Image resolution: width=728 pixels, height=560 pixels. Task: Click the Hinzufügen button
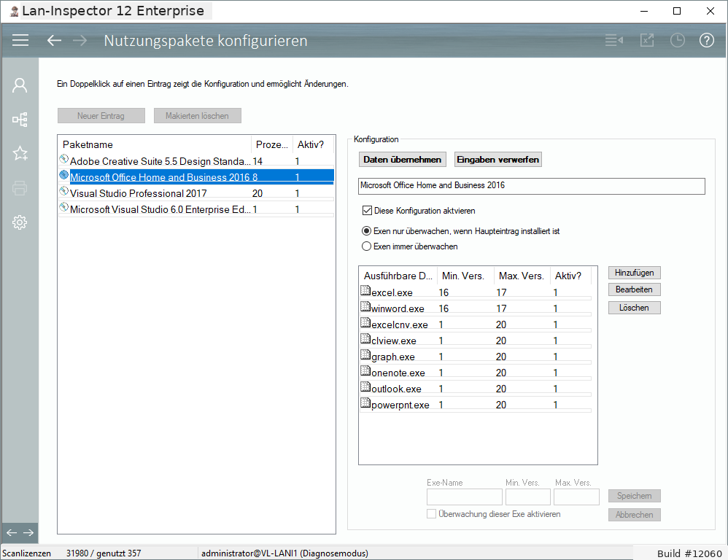pyautogui.click(x=634, y=273)
